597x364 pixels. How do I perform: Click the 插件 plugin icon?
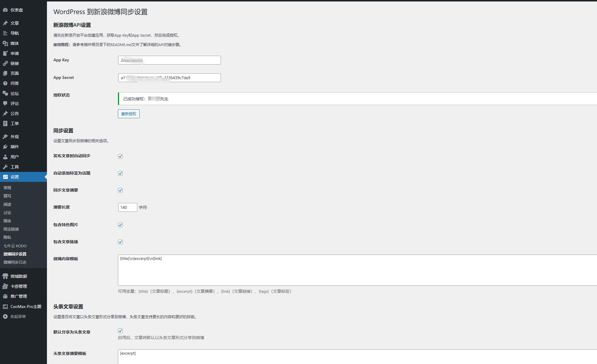(x=5, y=147)
